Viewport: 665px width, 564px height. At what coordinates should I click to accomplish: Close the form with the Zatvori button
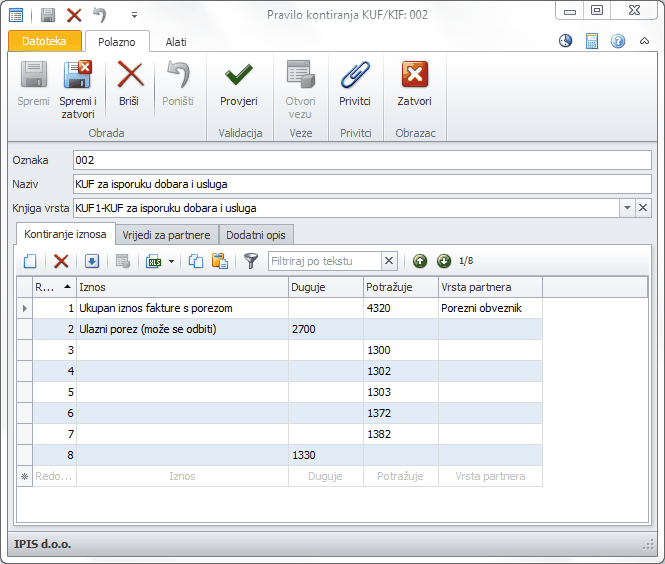[x=414, y=84]
